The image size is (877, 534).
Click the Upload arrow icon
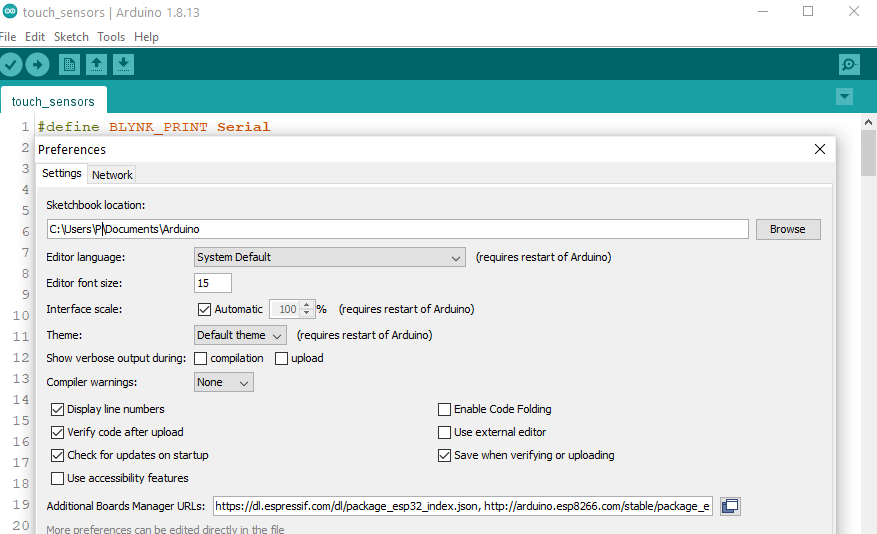[x=37, y=65]
